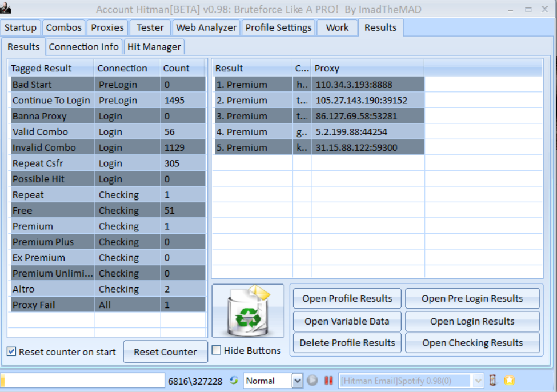
Task: Switch to the Work tab
Action: (x=337, y=27)
